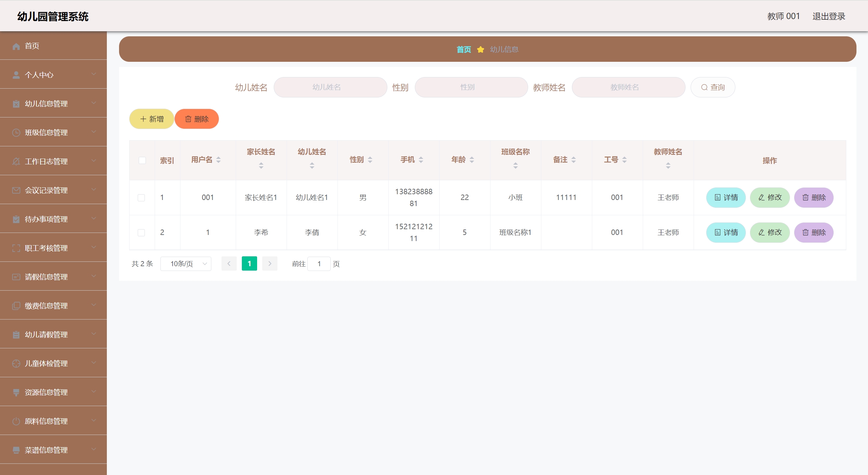
Task: Click the clock icon beside 班级信息管理
Action: (16, 133)
